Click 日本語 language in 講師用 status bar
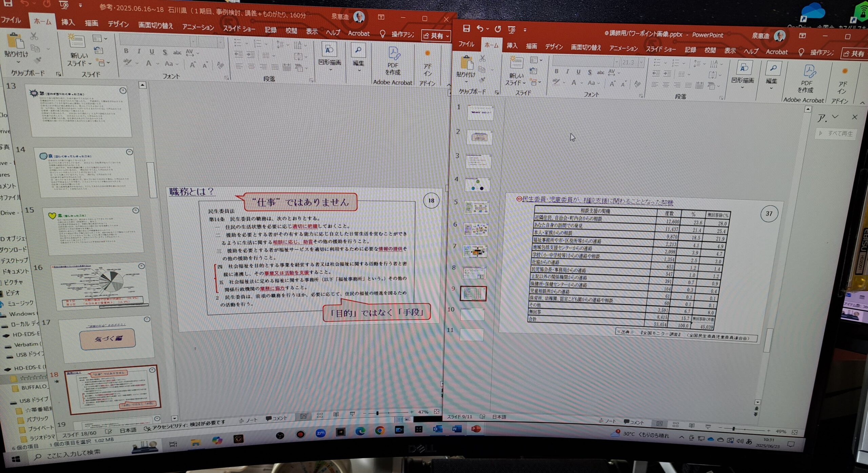 [x=499, y=417]
